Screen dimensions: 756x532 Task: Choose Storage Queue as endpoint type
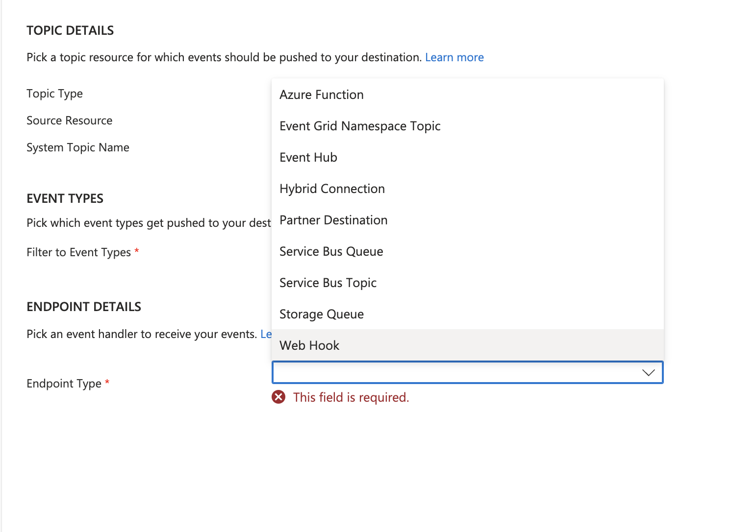pyautogui.click(x=322, y=314)
